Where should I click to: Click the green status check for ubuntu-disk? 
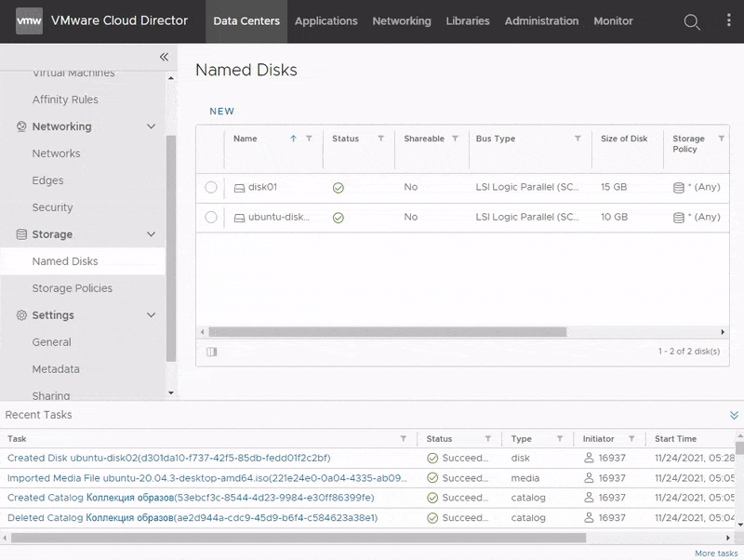(339, 218)
